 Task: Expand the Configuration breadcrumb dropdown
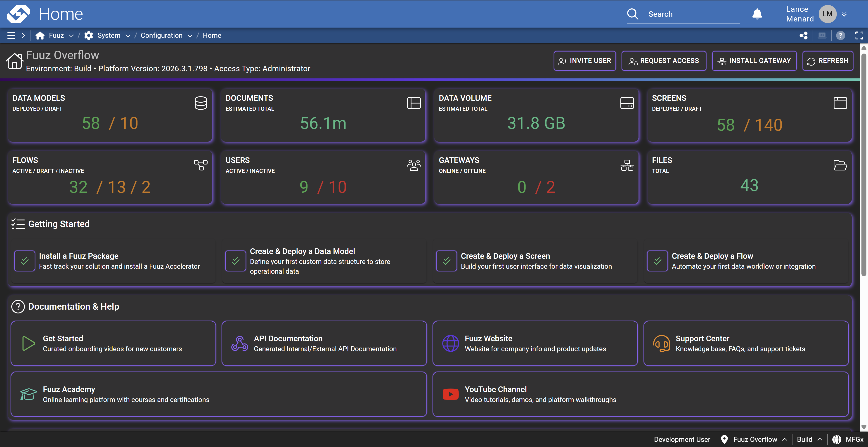coord(190,36)
